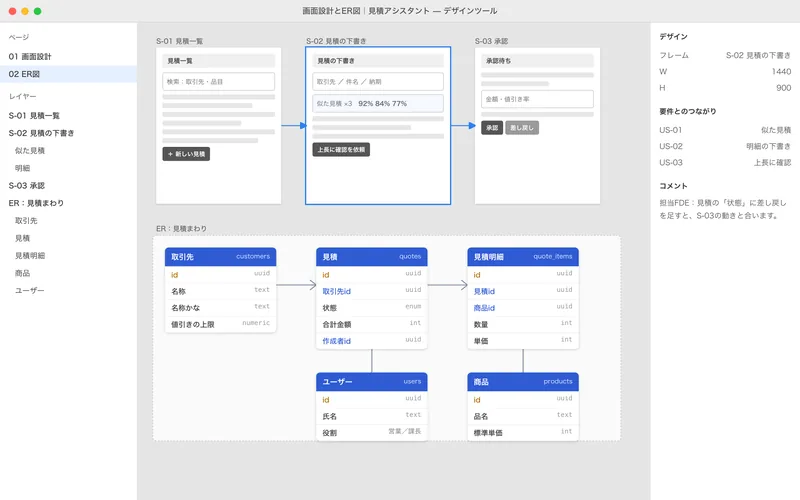Click the 金額・値引き率 field
The width and height of the screenshot is (800, 500).
click(x=537, y=99)
